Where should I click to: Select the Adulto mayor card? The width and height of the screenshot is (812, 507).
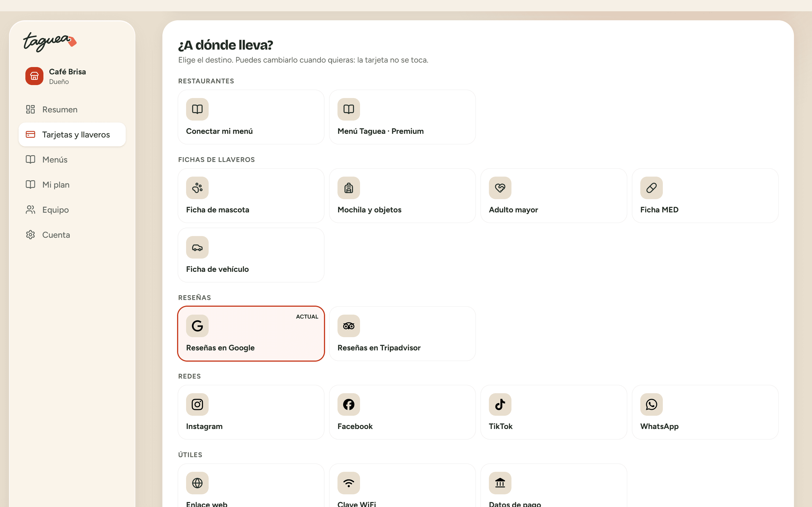(554, 195)
